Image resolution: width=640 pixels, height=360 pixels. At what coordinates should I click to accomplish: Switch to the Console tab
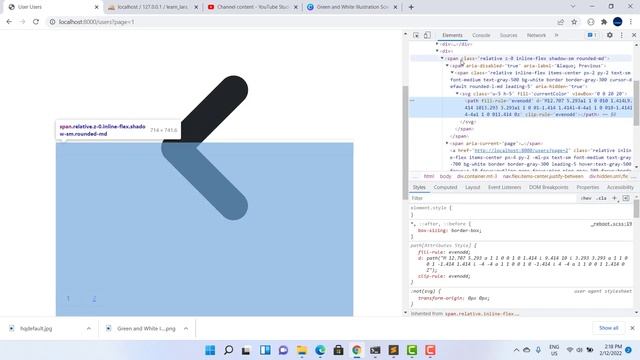tap(481, 36)
